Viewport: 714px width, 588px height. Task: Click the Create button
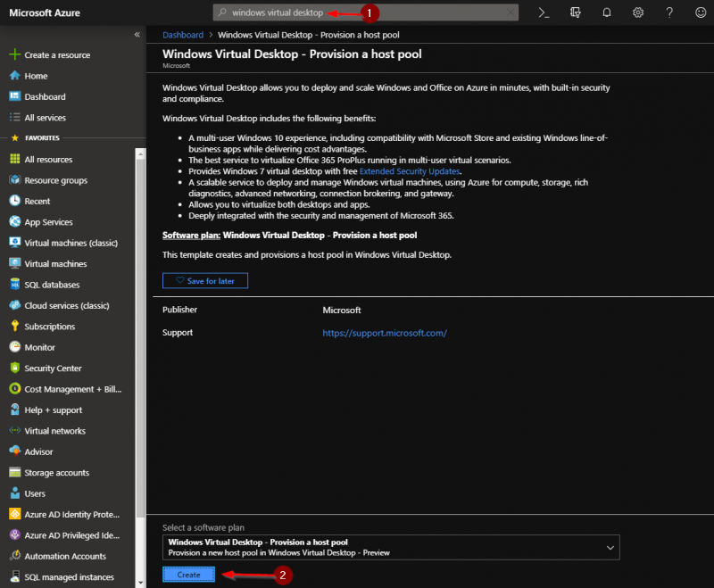tap(188, 575)
